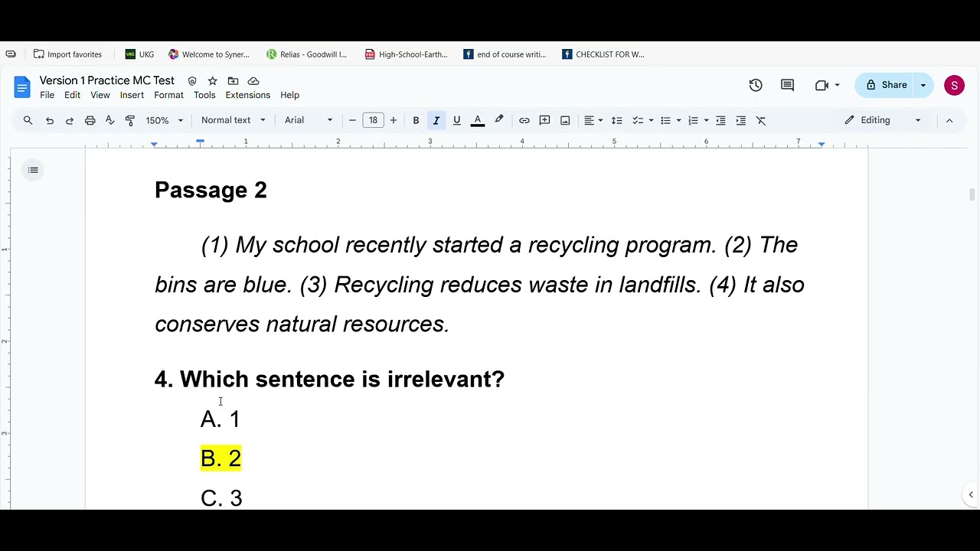
Task: Toggle bold formatting
Action: tap(416, 120)
